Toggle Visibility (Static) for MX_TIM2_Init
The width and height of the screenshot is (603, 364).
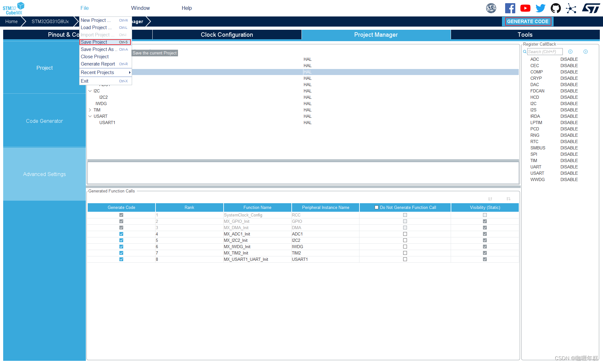485,253
